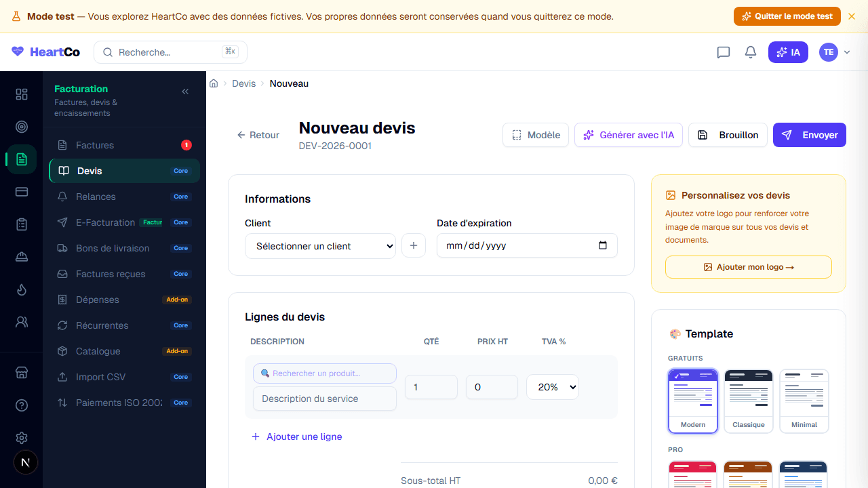
Task: Click the Quitter le mode test button
Action: 787,16
